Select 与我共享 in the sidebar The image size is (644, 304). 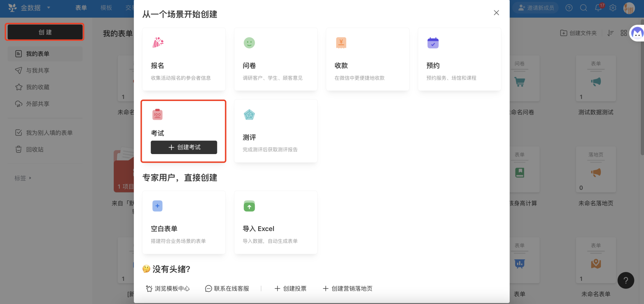pyautogui.click(x=38, y=70)
